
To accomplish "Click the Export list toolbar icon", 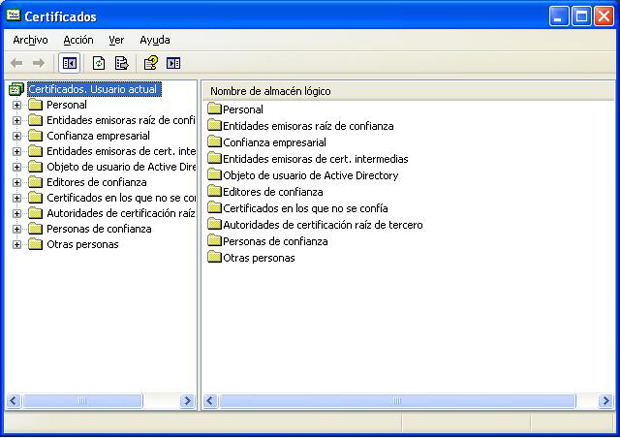I will 121,63.
